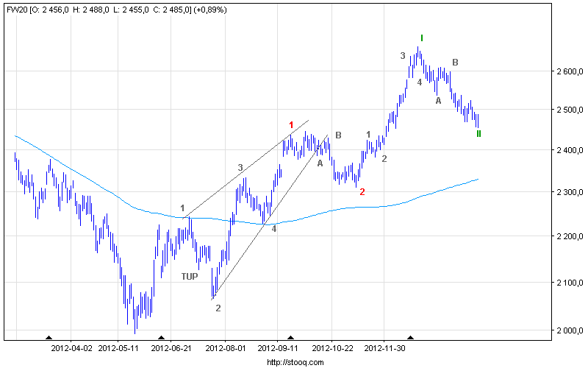The height and width of the screenshot is (368, 588).
Task: Open the http://stooq.com link
Action: click(295, 362)
